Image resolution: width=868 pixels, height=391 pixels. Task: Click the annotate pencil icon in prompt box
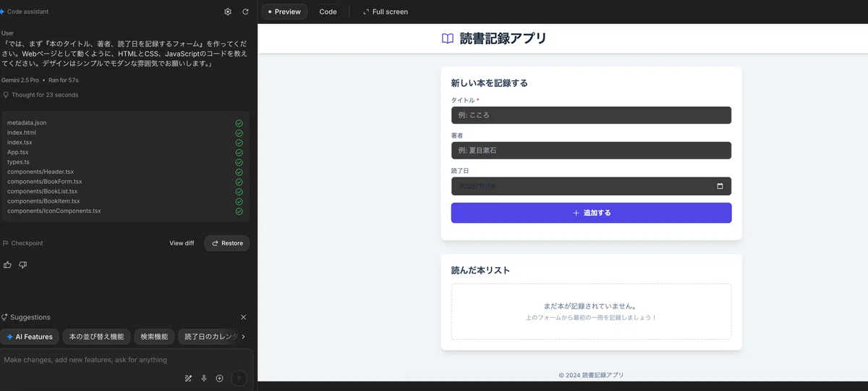[188, 378]
